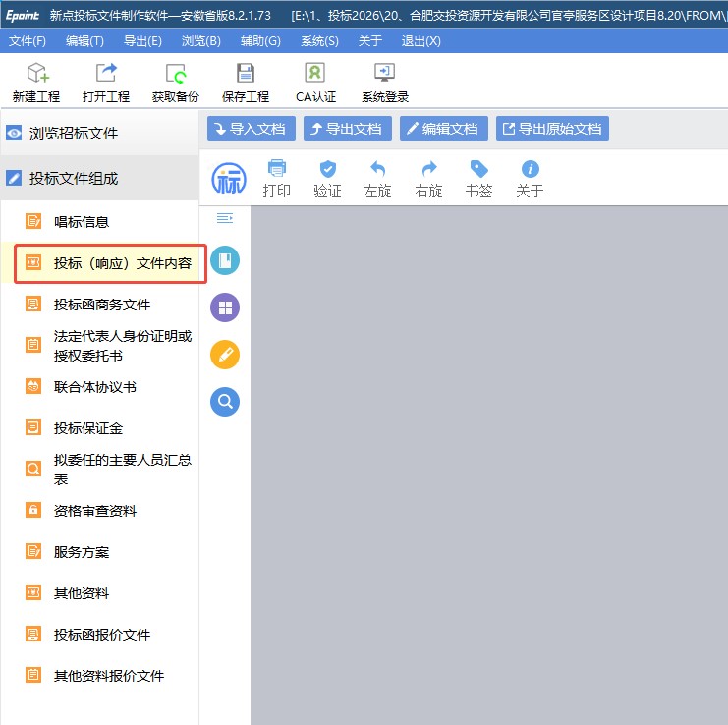728x725 pixels.
Task: Select 拟委任的主要人员汇总表 item
Action: click(100, 469)
